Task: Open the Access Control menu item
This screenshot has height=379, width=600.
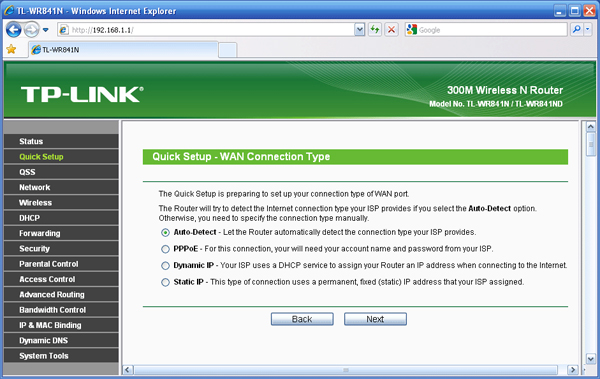Action: point(61,279)
